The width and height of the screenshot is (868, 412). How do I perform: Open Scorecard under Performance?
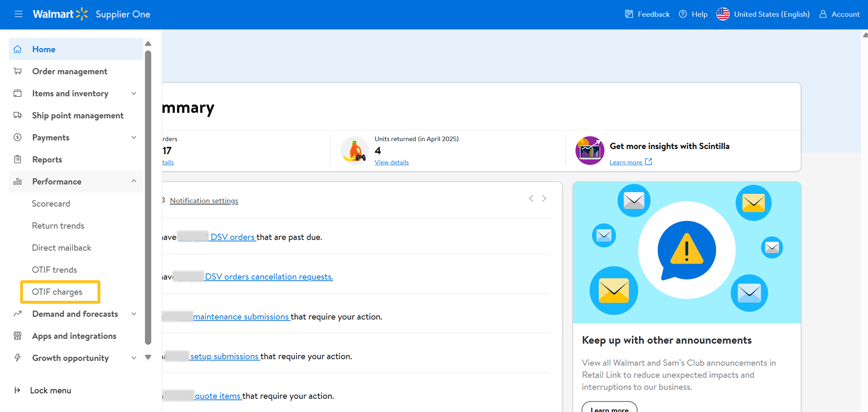pos(51,203)
